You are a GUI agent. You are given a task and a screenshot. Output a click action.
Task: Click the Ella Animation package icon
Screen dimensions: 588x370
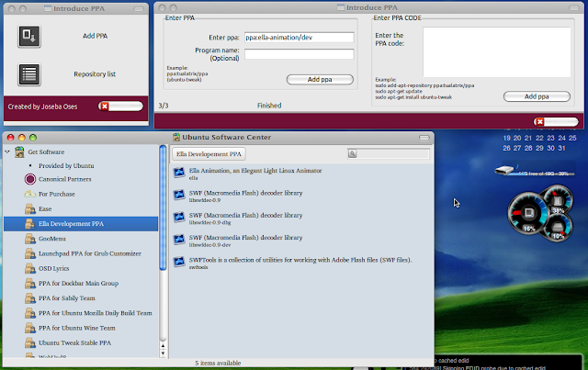(179, 173)
